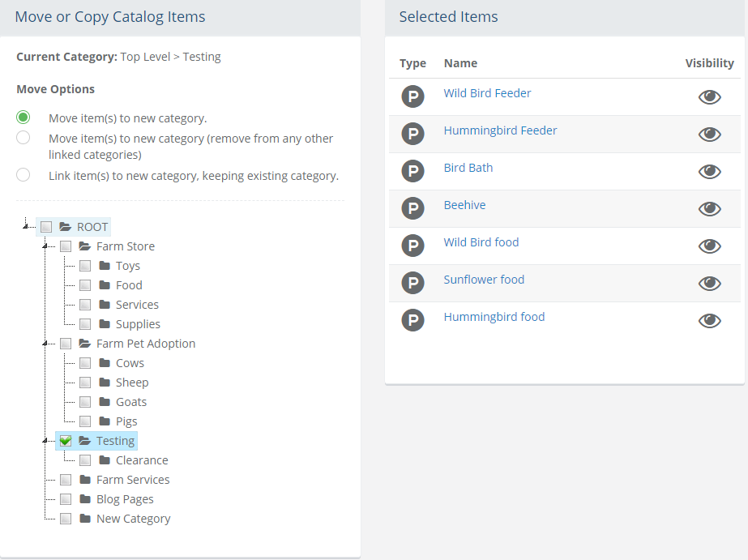Select 'Link item(s) to new category' radio option

pos(24,175)
